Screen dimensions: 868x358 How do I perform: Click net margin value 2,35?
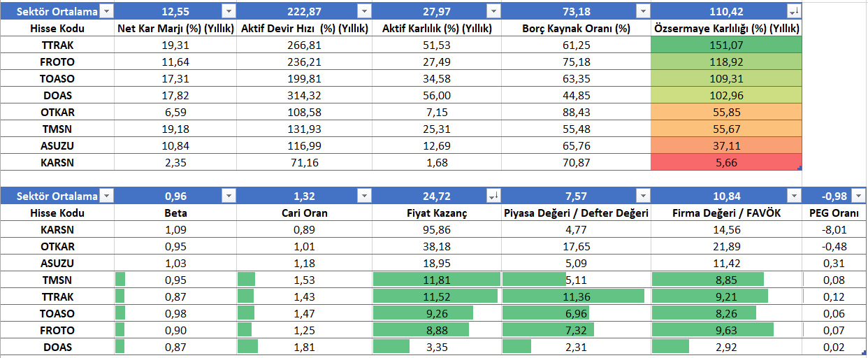(175, 162)
